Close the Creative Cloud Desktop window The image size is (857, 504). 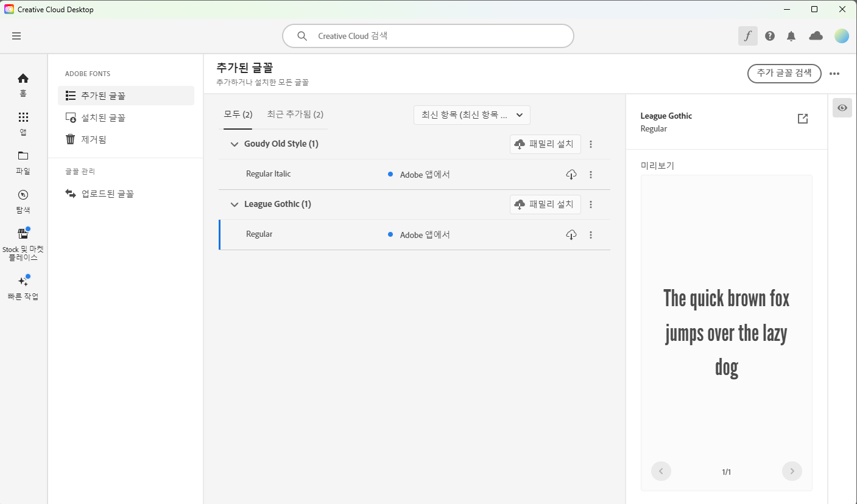click(842, 9)
